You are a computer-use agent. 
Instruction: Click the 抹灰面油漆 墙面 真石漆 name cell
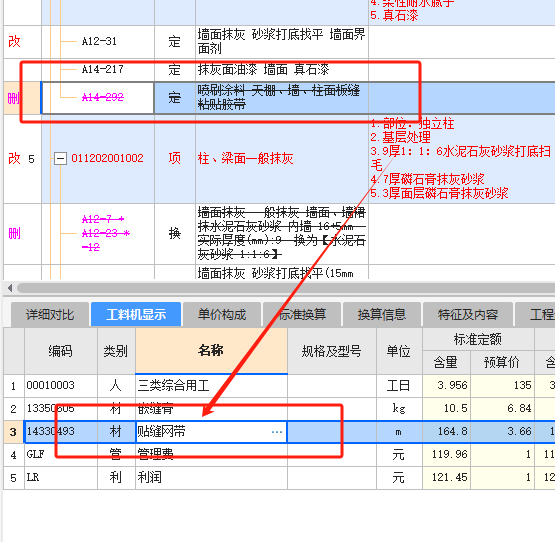(282, 69)
